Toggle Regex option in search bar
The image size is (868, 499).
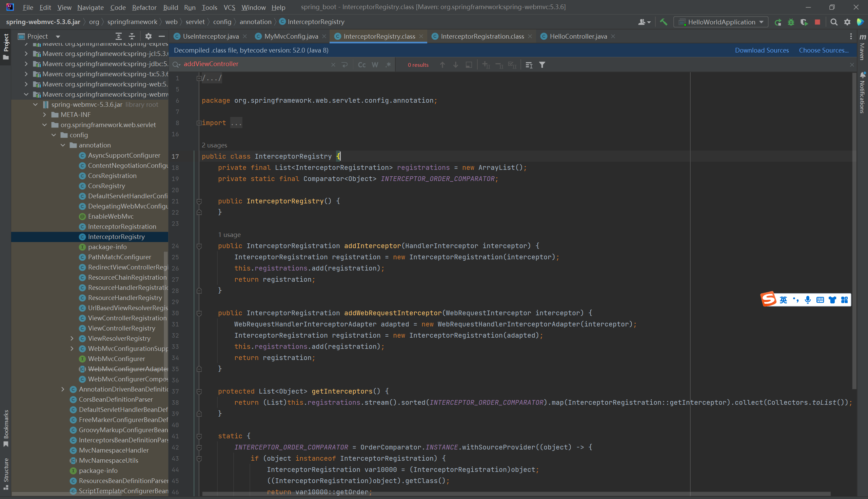click(388, 65)
